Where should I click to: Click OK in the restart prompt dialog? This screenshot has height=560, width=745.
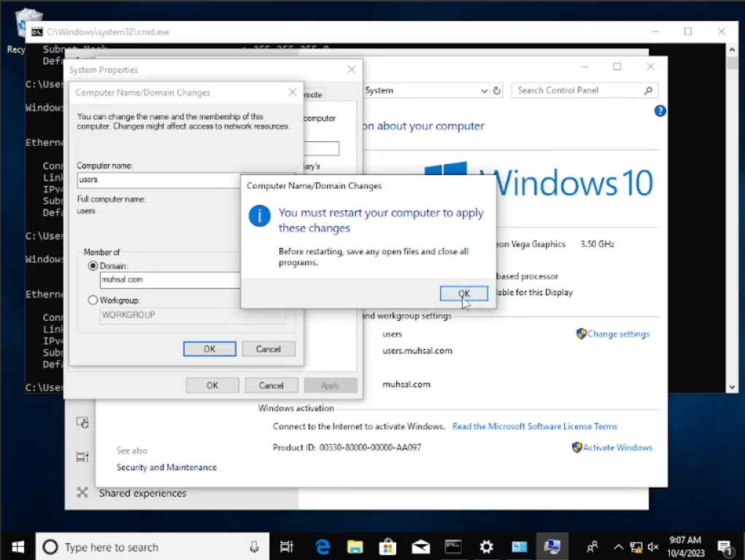tap(463, 293)
